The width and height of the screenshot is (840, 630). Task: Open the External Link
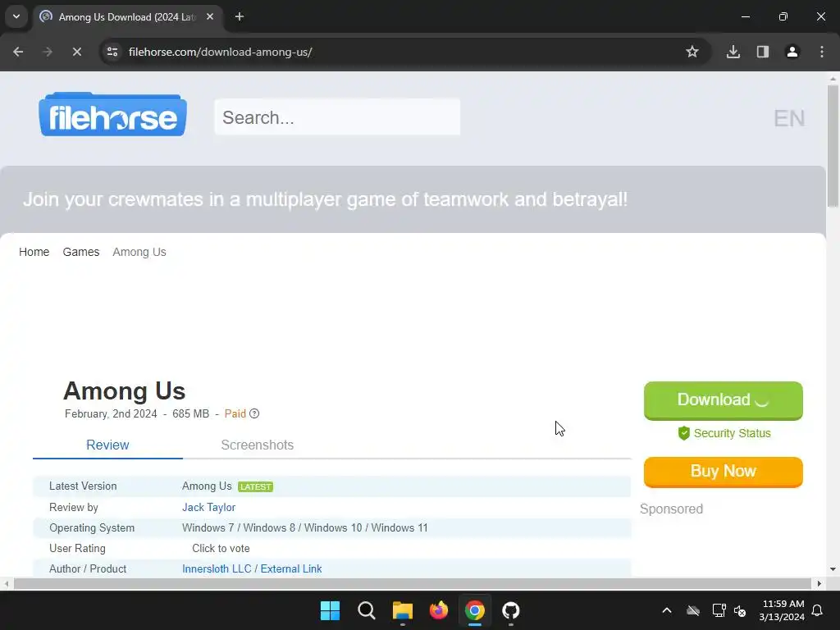coord(291,569)
